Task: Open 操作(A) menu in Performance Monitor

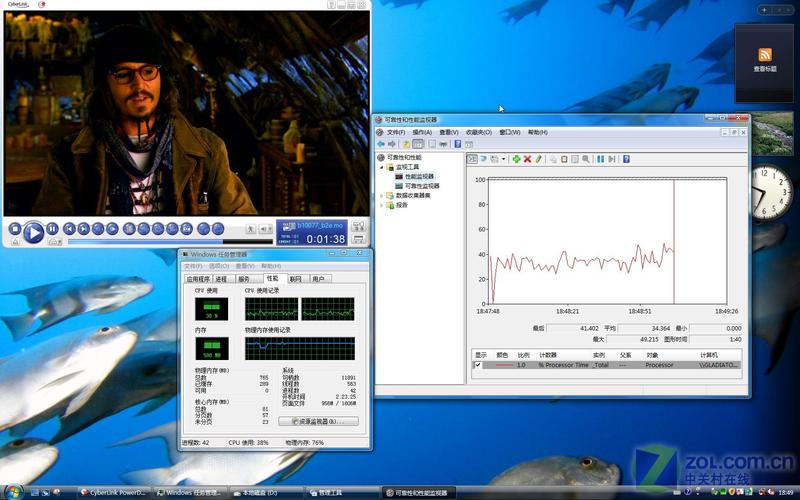Action: point(422,132)
